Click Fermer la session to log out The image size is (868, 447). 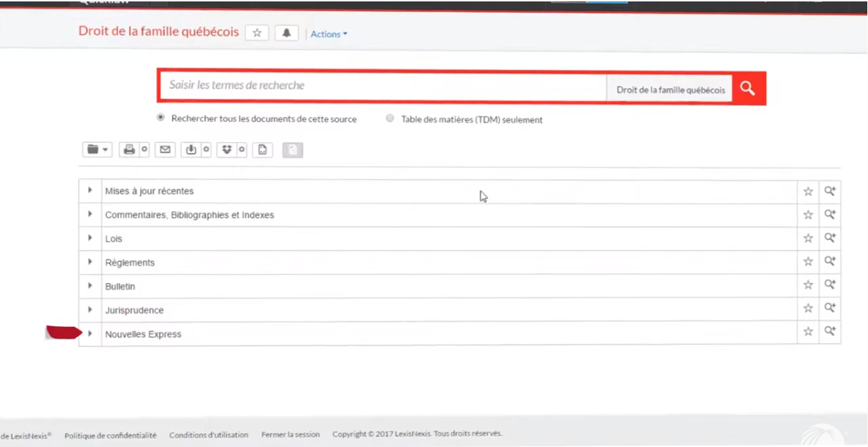[x=290, y=434]
